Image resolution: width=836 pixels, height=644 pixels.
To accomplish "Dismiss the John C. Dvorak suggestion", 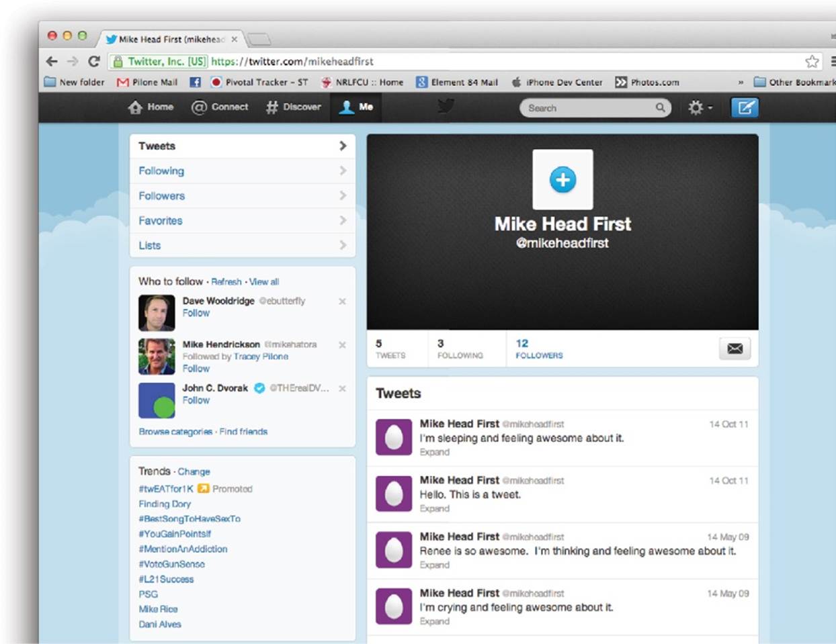I will click(x=342, y=388).
